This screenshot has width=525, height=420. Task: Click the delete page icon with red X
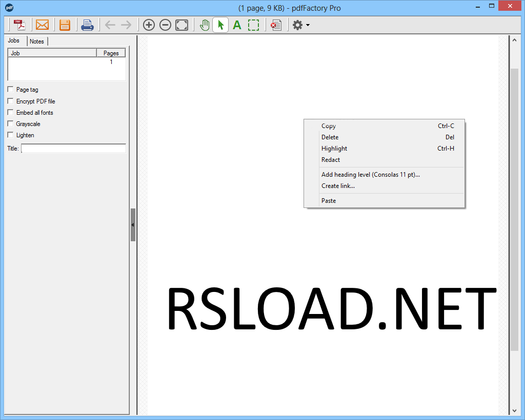[276, 25]
